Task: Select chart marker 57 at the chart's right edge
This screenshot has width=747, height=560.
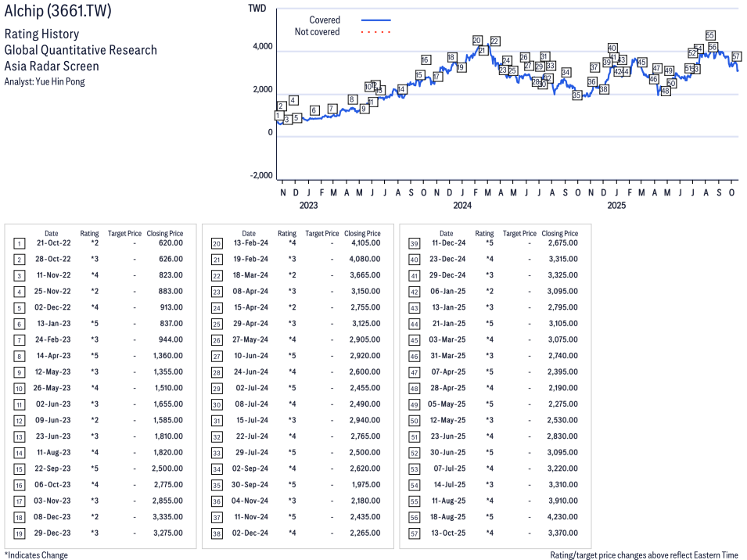Action: [x=736, y=56]
